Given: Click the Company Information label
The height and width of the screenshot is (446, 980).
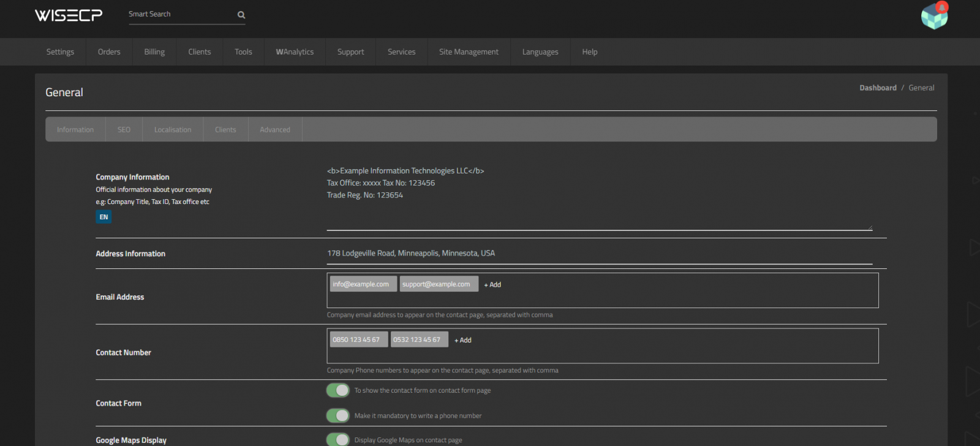Looking at the screenshot, I should click(132, 177).
